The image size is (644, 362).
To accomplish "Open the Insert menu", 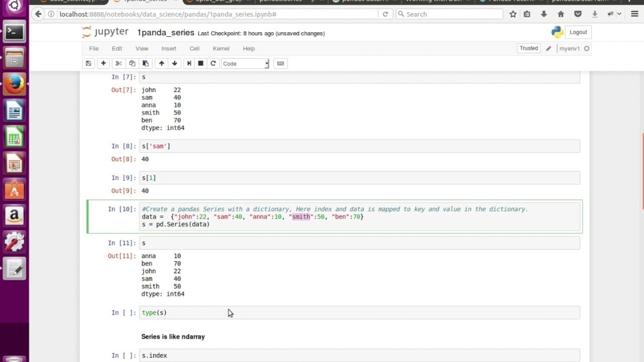I will pos(169,49).
